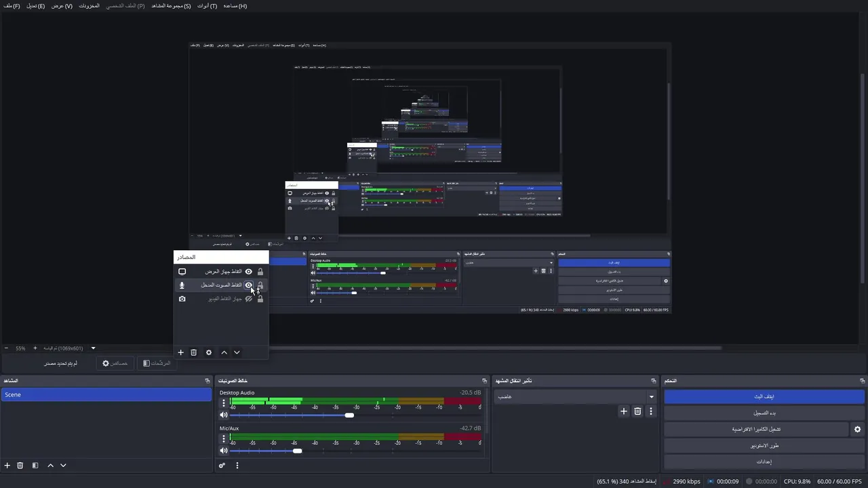
Task: Click إيقاف البث stop streaming button
Action: click(764, 397)
